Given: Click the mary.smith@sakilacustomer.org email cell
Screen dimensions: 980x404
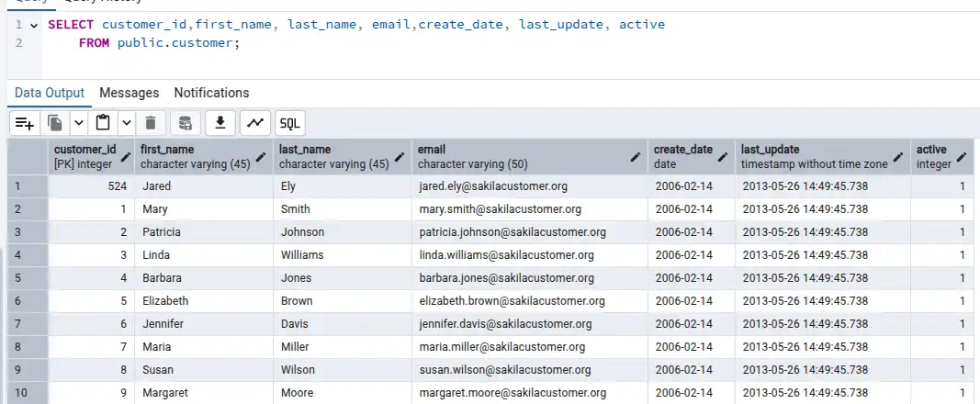Looking at the screenshot, I should (530, 209).
